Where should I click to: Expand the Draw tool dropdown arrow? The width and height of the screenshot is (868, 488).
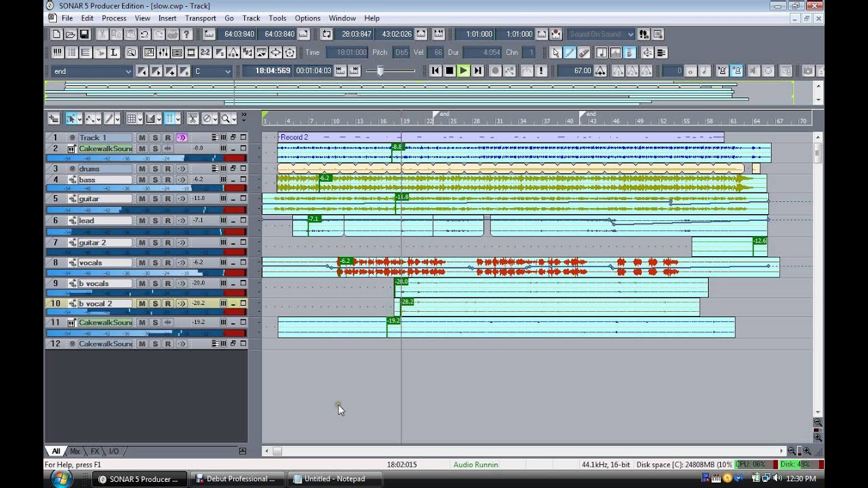click(117, 119)
